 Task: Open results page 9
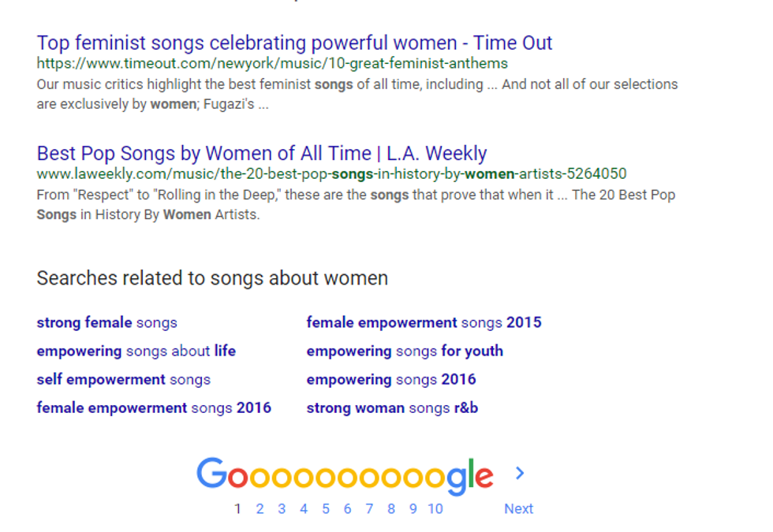[413, 509]
